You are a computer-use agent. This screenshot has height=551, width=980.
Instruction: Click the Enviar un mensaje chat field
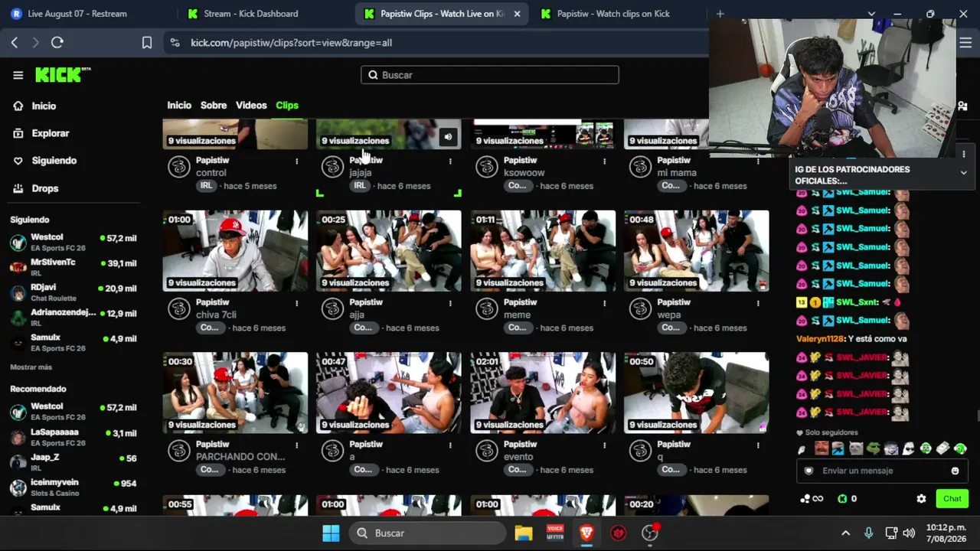(880, 471)
